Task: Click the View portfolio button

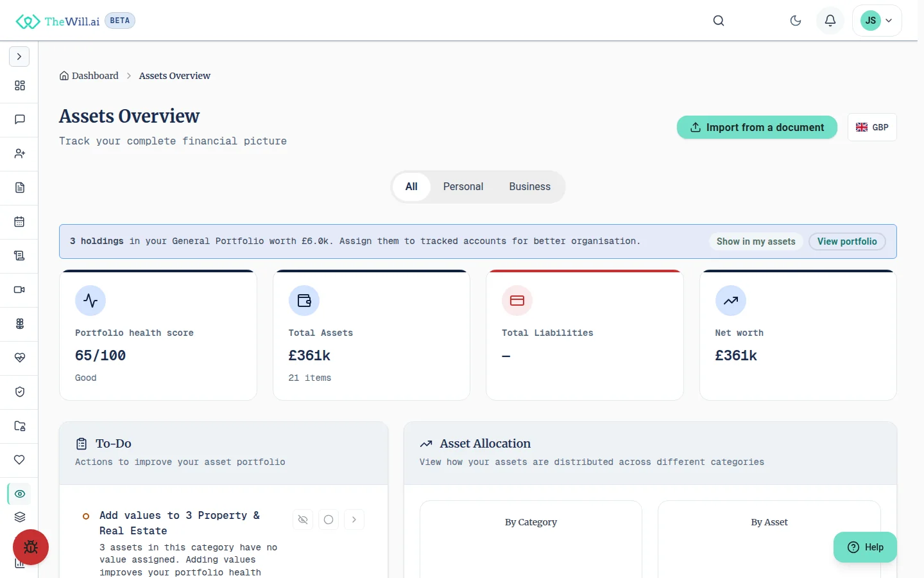Action: tap(847, 241)
